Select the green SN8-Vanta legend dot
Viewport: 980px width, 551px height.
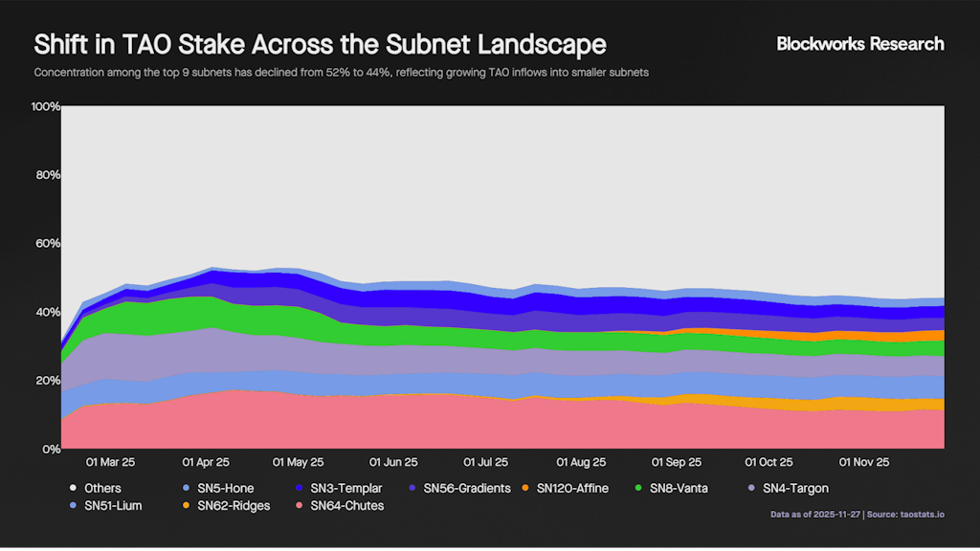click(x=637, y=489)
